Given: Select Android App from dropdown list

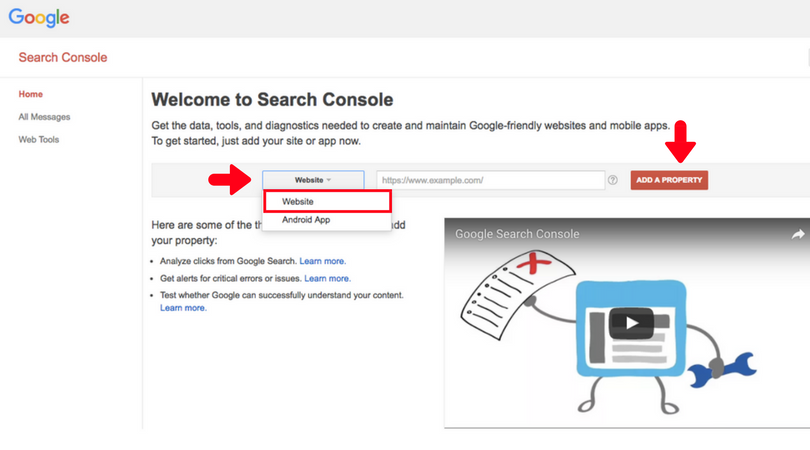Looking at the screenshot, I should 306,220.
